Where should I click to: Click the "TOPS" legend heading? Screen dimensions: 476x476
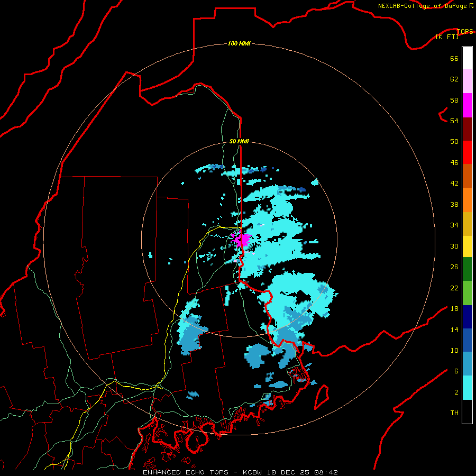pos(465,31)
